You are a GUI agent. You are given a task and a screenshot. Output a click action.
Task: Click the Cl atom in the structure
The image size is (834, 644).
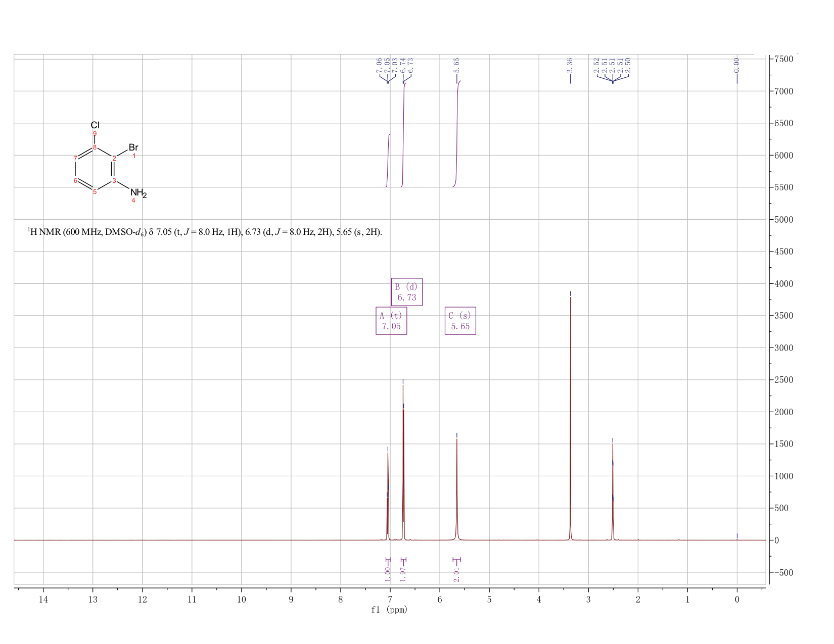pyautogui.click(x=95, y=125)
